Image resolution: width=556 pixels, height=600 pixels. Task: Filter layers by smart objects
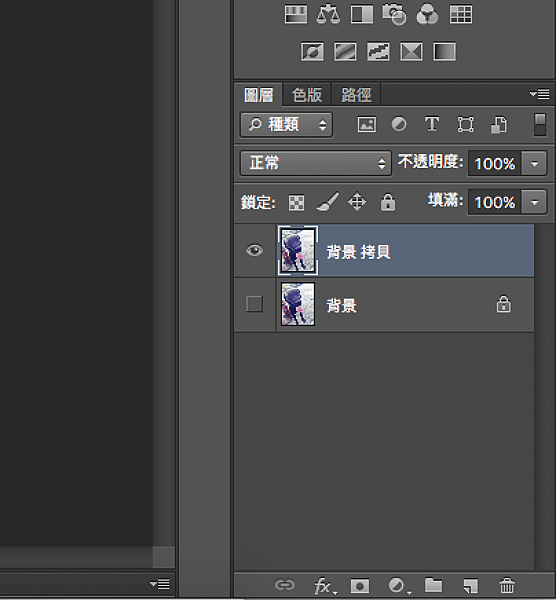499,125
